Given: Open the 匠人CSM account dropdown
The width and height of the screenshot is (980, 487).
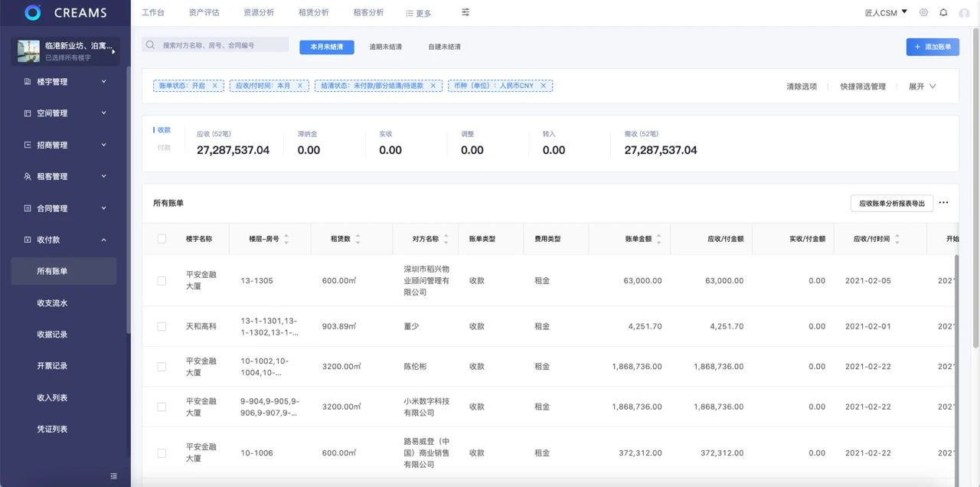Looking at the screenshot, I should [x=886, y=13].
